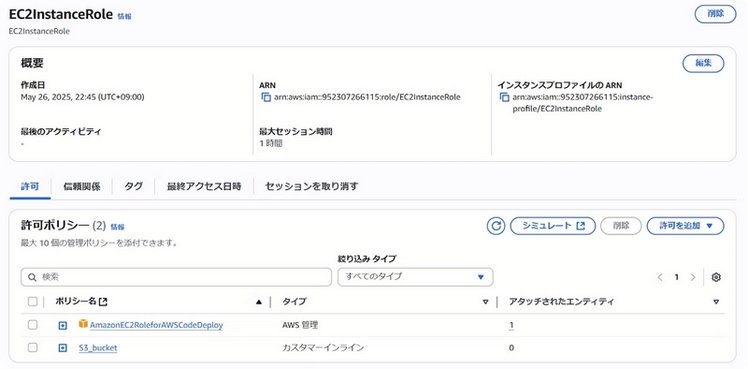Viewport: 748px width, 369px height.
Task: Expand S3_bucket policy details
Action: point(62,348)
